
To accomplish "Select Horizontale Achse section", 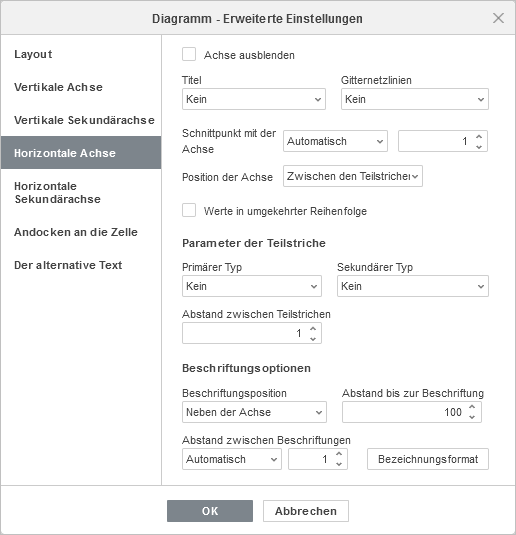I will (x=81, y=153).
